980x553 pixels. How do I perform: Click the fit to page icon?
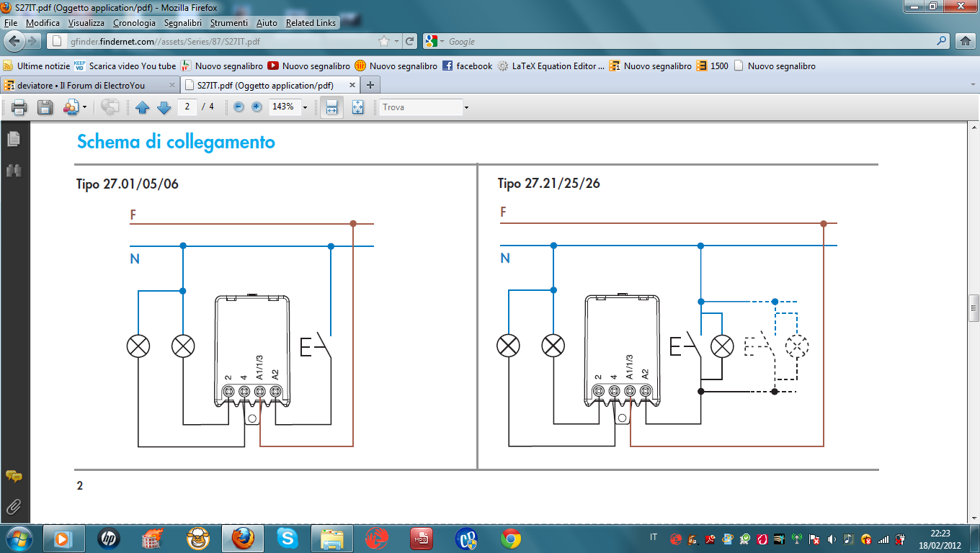pos(357,107)
